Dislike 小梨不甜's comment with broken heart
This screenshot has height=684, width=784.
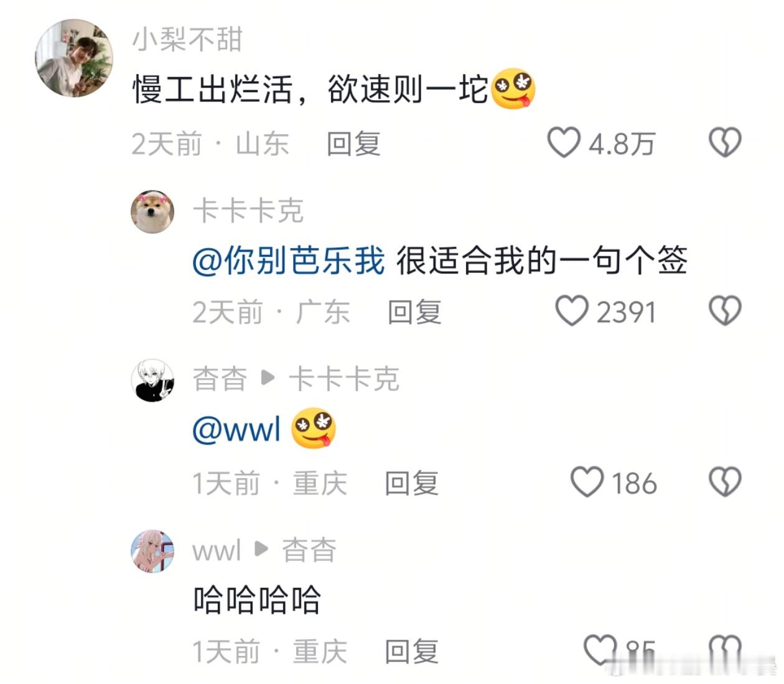point(725,142)
